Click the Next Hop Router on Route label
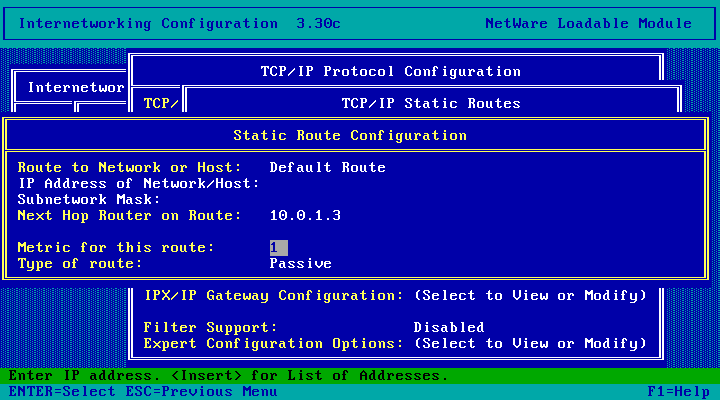Screen dimensions: 720x400 tap(129, 215)
